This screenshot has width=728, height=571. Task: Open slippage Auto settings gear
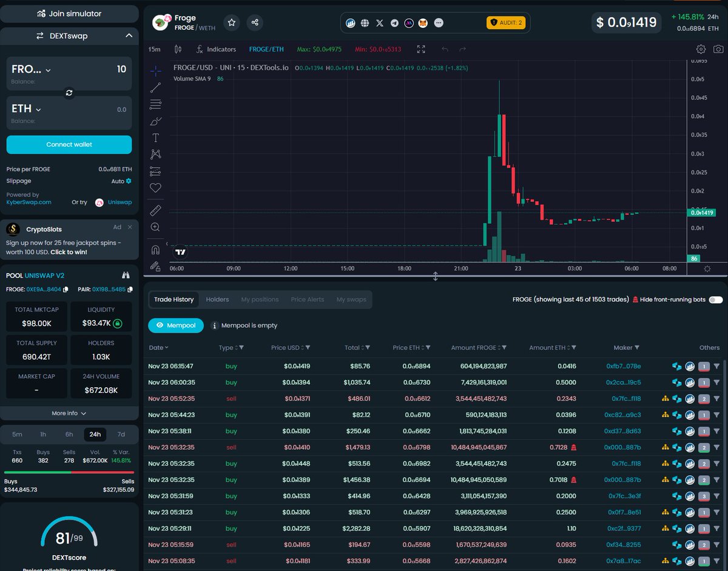click(129, 181)
